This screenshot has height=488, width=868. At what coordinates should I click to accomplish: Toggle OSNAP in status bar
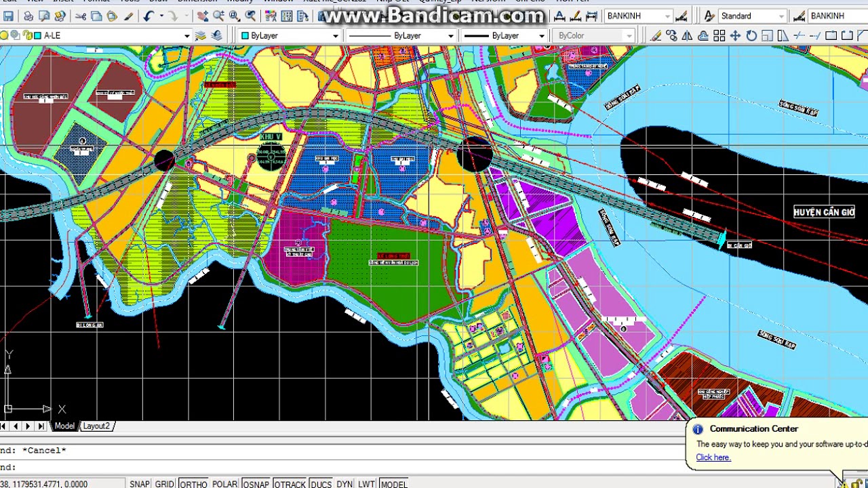coord(256,483)
